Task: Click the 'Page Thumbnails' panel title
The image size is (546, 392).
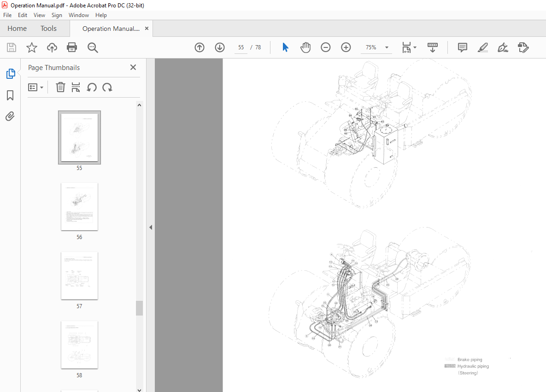Action: [x=54, y=68]
